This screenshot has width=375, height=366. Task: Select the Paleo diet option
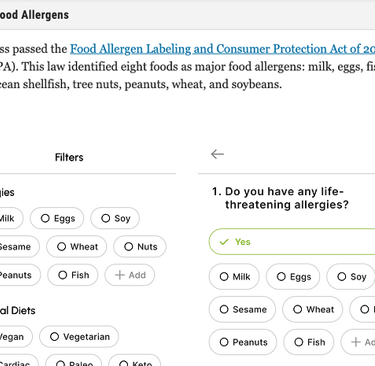tap(74, 362)
